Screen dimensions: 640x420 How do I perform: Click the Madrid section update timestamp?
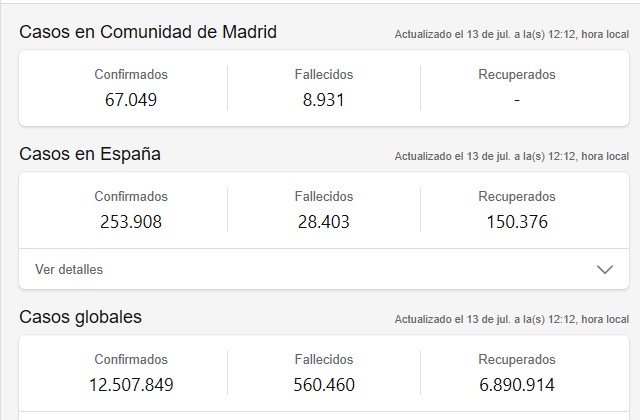[511, 34]
